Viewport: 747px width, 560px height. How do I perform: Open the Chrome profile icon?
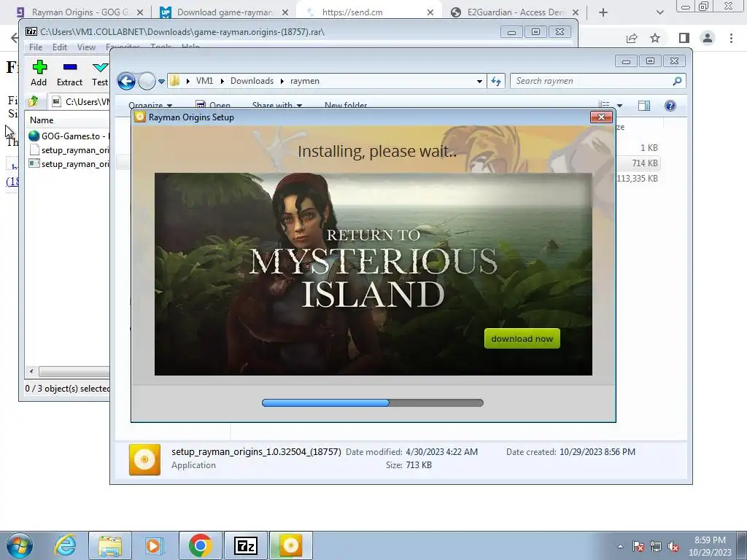coord(708,38)
